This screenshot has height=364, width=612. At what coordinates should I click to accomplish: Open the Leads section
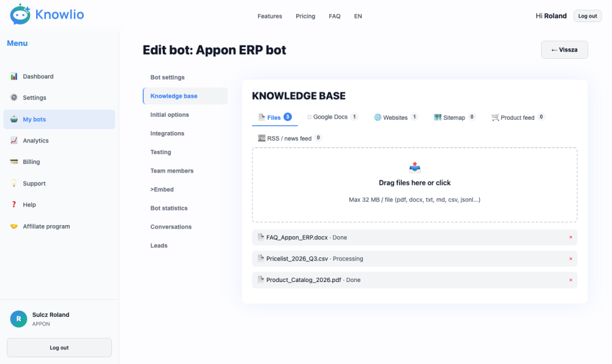pos(159,245)
